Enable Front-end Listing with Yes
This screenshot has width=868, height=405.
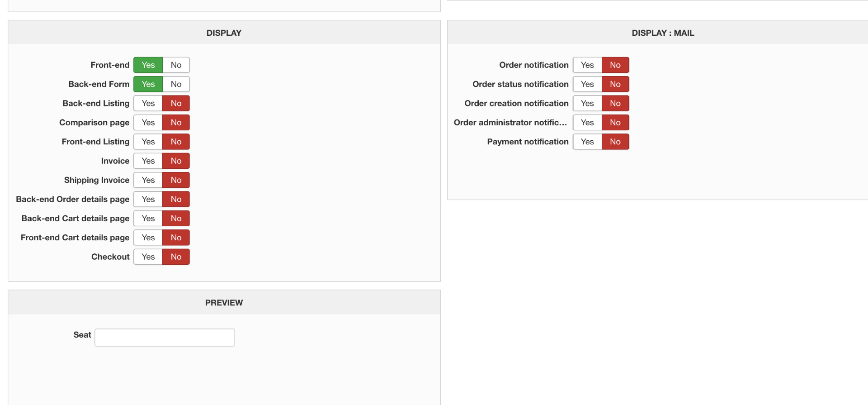tap(148, 142)
